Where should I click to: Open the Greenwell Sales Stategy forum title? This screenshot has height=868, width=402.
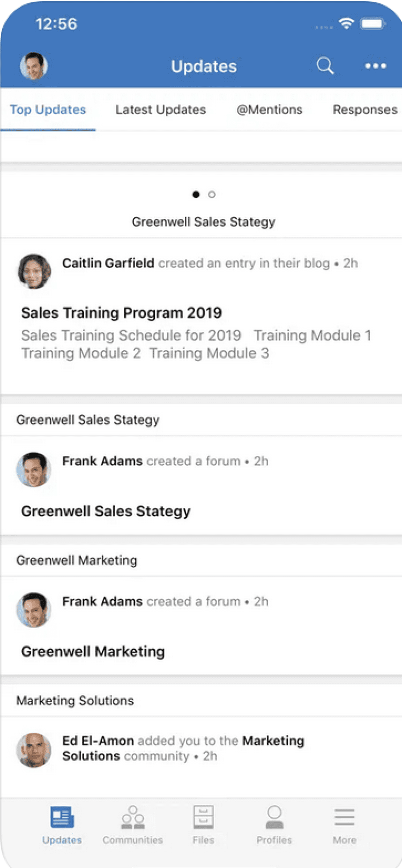click(x=106, y=511)
